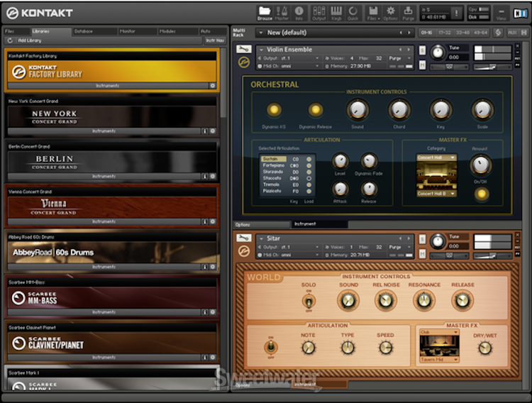The height and width of the screenshot is (403, 532).
Task: Open the Purge menu icon
Action: (408, 13)
